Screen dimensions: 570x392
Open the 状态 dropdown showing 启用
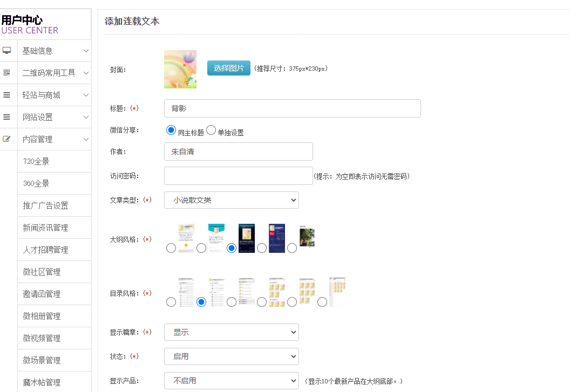pyautogui.click(x=231, y=356)
